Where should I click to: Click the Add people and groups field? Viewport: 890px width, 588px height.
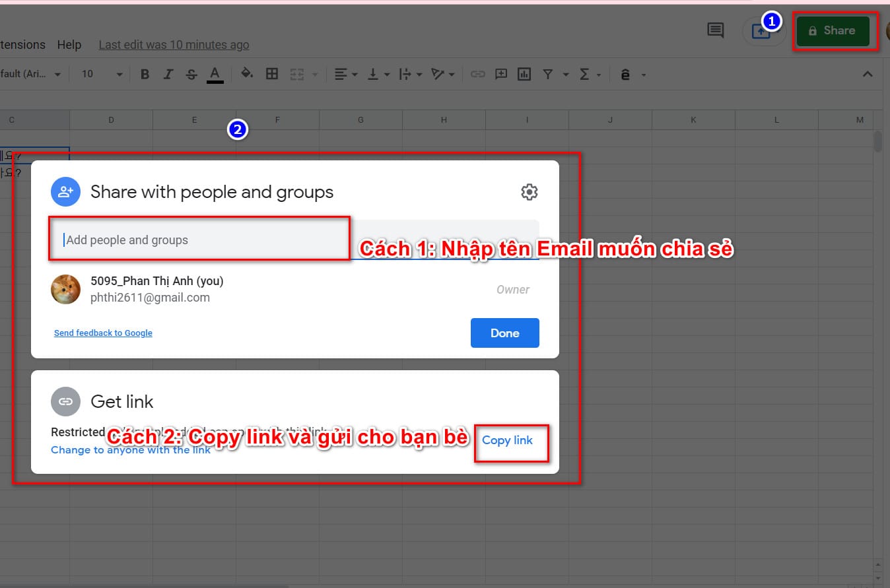(x=199, y=240)
